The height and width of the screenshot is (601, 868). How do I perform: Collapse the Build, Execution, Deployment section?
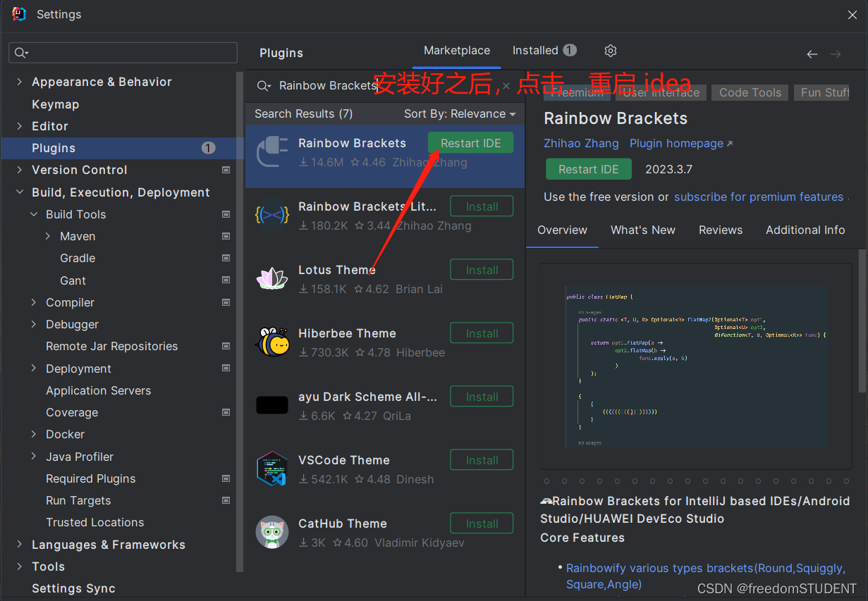pos(19,192)
